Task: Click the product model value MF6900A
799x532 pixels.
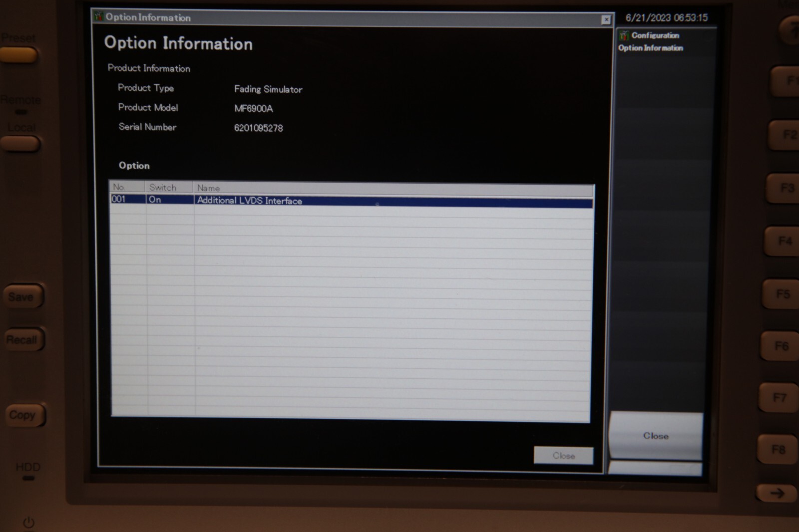Action: click(253, 108)
